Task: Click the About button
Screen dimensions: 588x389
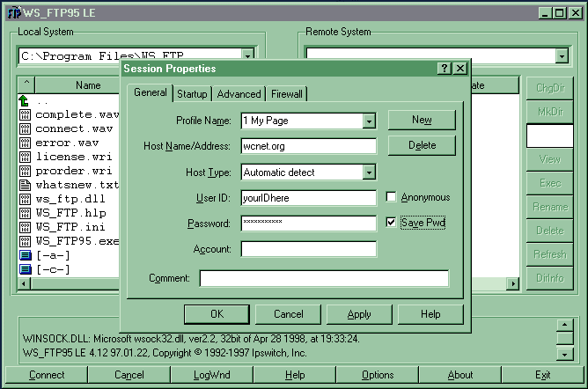Action: click(x=460, y=375)
